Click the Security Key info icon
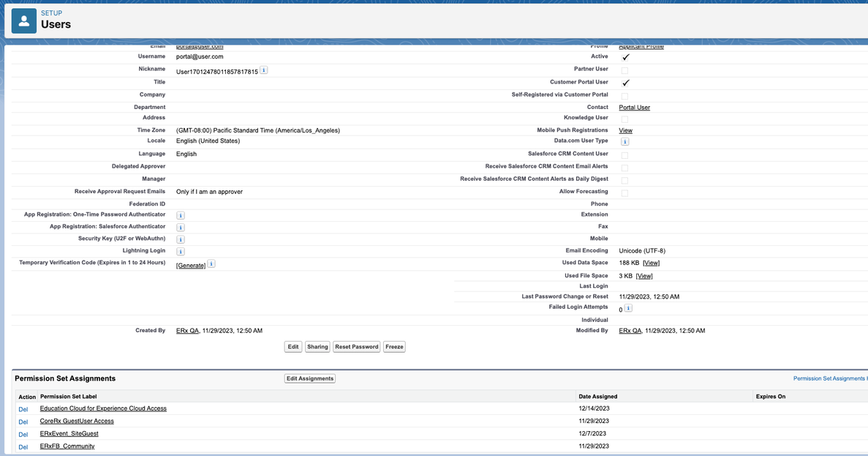 click(181, 239)
